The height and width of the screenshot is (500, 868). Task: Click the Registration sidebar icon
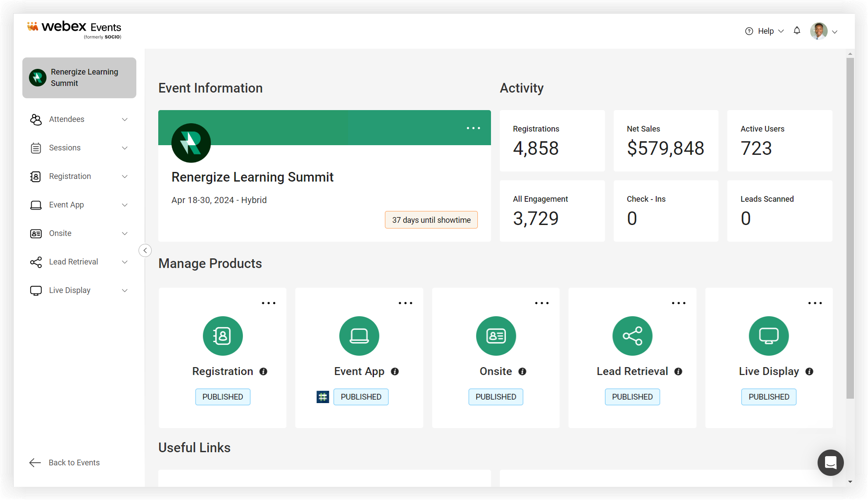click(36, 176)
